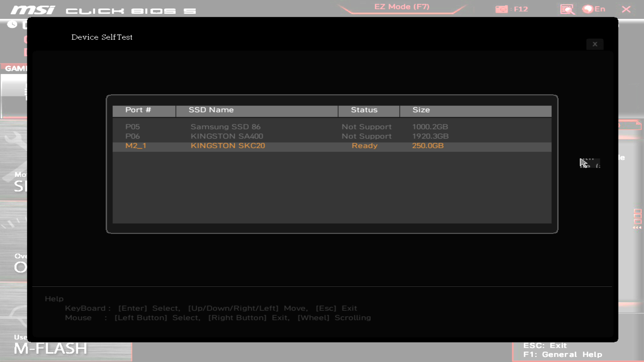This screenshot has height=362, width=644.
Task: Click the F1: General Help hint
Action: (563, 354)
